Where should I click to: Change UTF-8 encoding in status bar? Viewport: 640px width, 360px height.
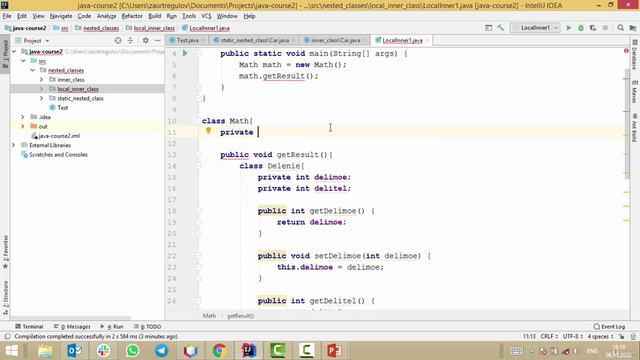[573, 336]
